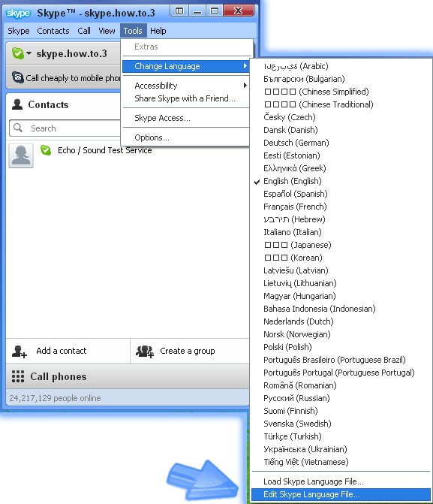Click Echo contact's green status icon
This screenshot has height=504, width=433.
click(x=46, y=150)
